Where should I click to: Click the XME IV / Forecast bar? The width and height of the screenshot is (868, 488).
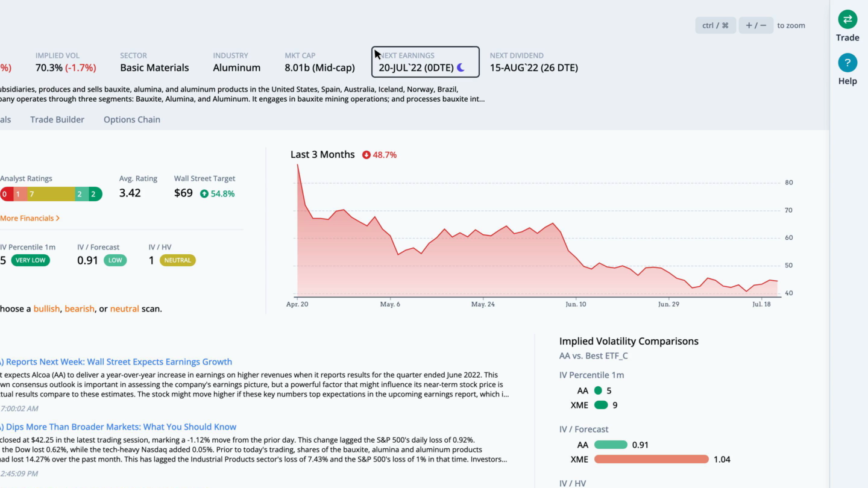click(652, 459)
